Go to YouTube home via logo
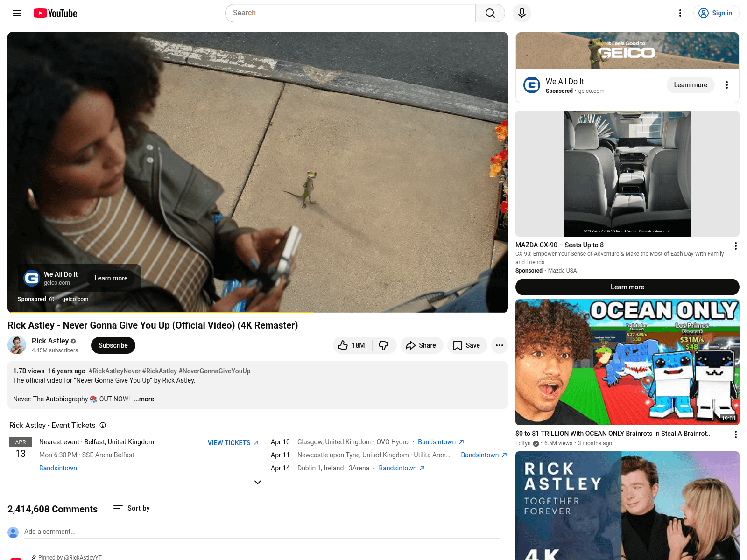 (x=55, y=13)
